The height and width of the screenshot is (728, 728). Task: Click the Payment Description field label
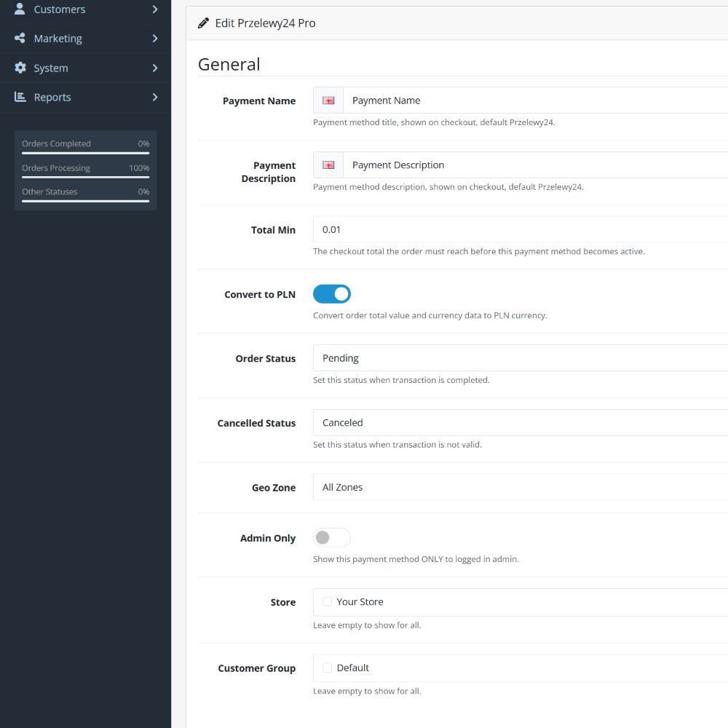point(269,172)
